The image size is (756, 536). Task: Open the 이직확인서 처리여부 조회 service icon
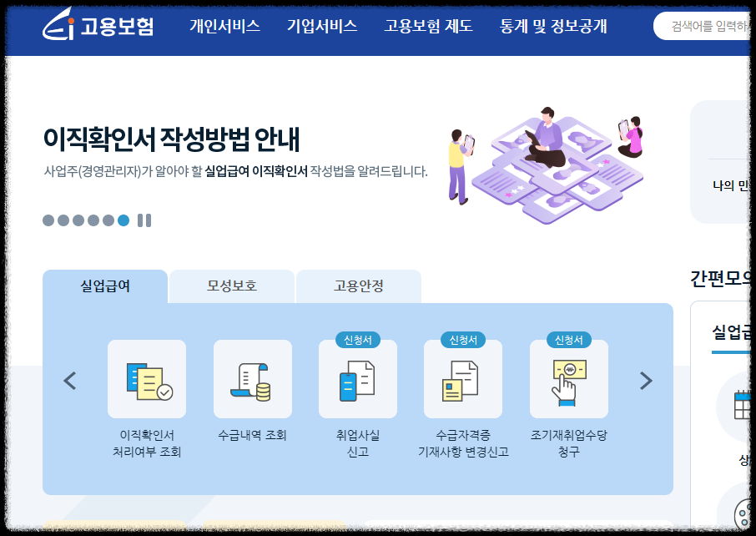[x=148, y=381]
